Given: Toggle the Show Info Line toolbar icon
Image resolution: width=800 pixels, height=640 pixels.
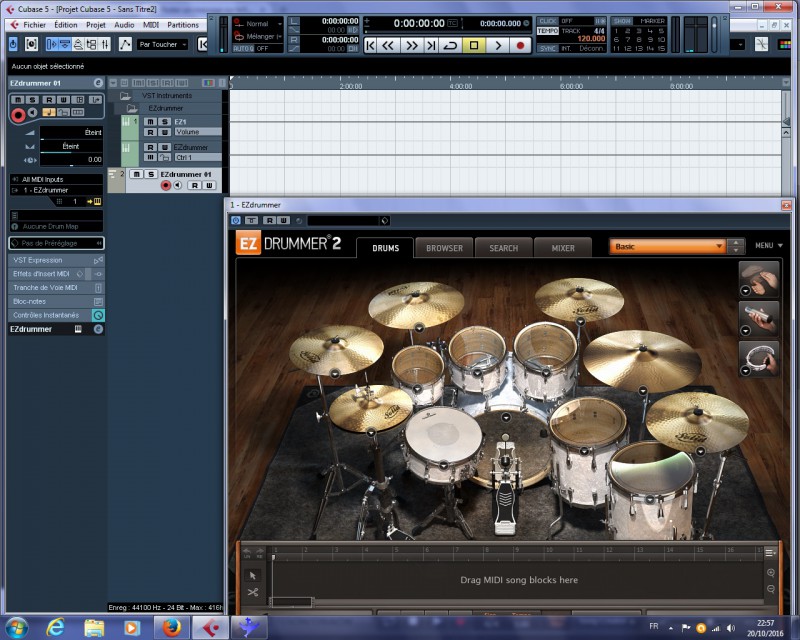Looking at the screenshot, I should coord(65,44).
